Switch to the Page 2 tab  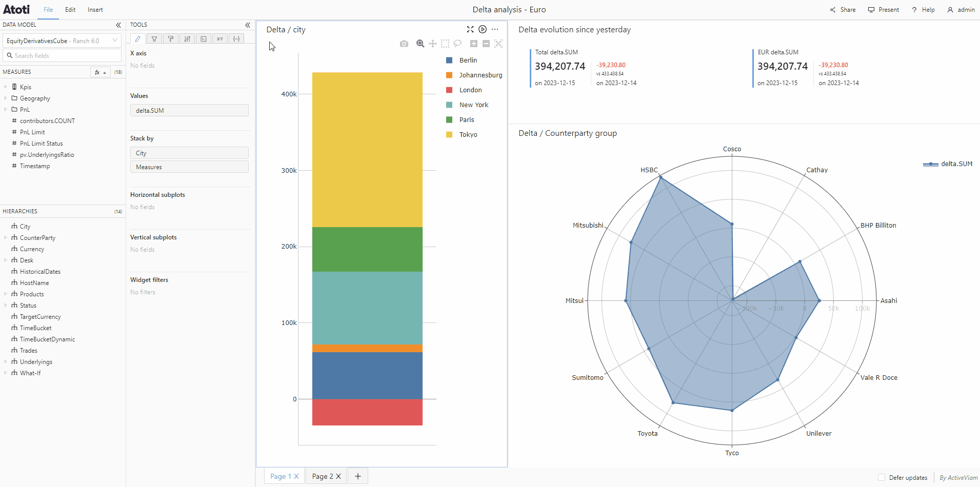tap(323, 476)
